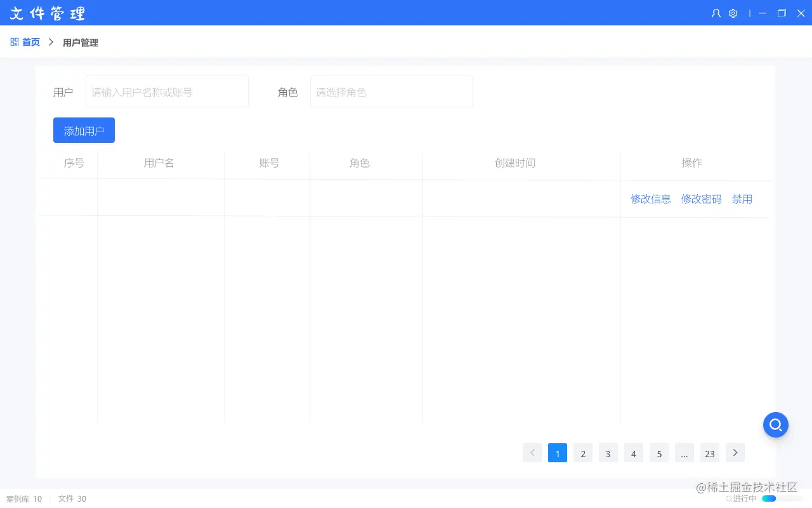Screen dimensions: 812x508
Task: Click the 角色 column header
Action: point(360,163)
